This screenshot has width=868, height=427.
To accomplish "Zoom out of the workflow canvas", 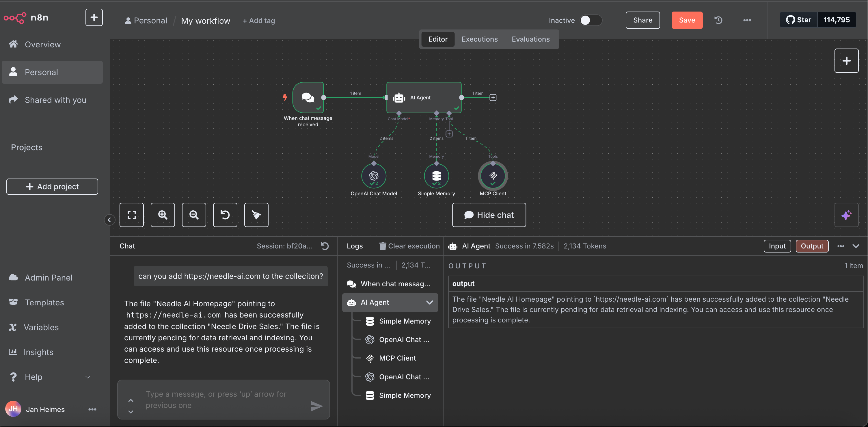I will pyautogui.click(x=194, y=215).
